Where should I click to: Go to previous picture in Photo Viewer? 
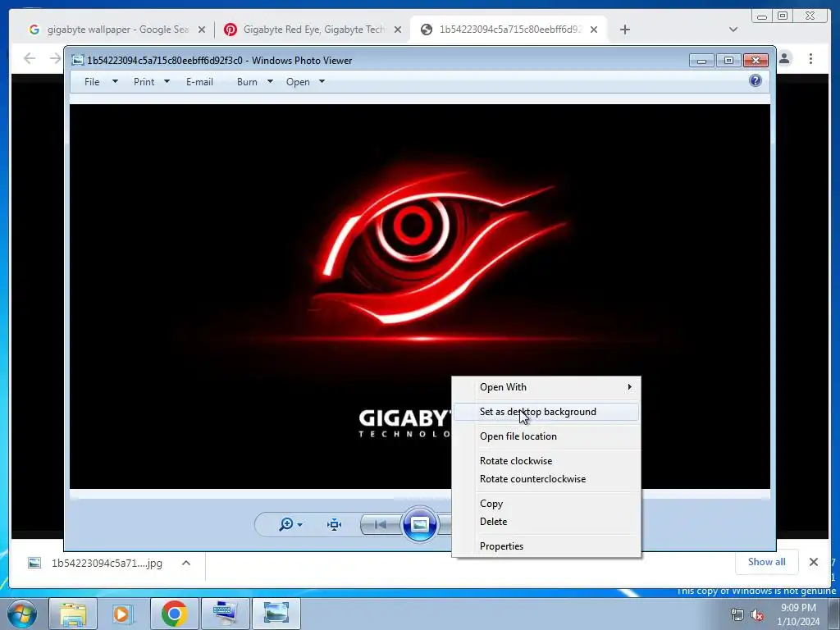tap(381, 524)
